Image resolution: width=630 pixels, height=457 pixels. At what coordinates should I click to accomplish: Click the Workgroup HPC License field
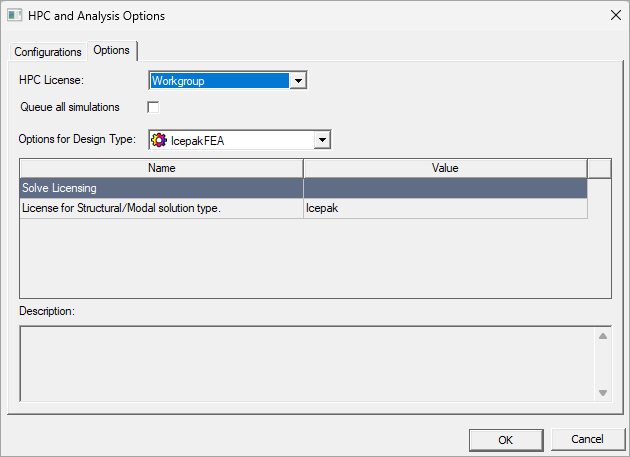point(220,80)
